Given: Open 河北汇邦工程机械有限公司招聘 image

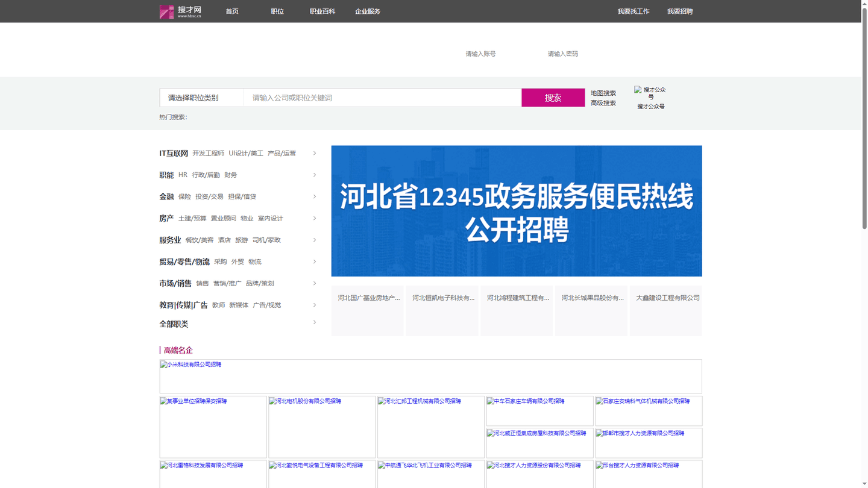Looking at the screenshot, I should coord(431,427).
